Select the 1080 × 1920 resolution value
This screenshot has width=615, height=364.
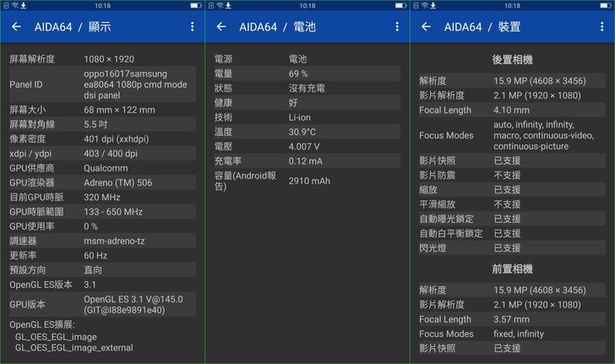tap(109, 59)
